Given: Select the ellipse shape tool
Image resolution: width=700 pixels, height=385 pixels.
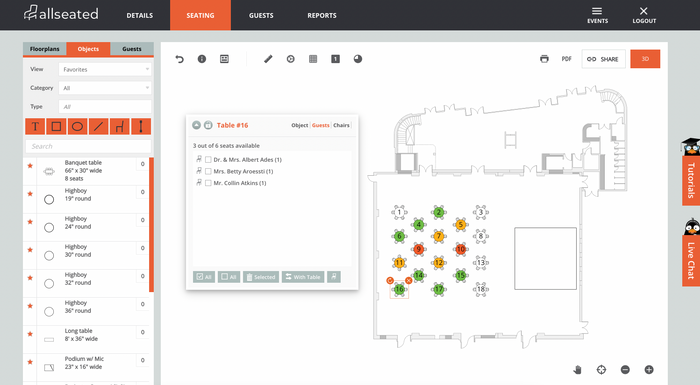Looking at the screenshot, I should pos(77,127).
